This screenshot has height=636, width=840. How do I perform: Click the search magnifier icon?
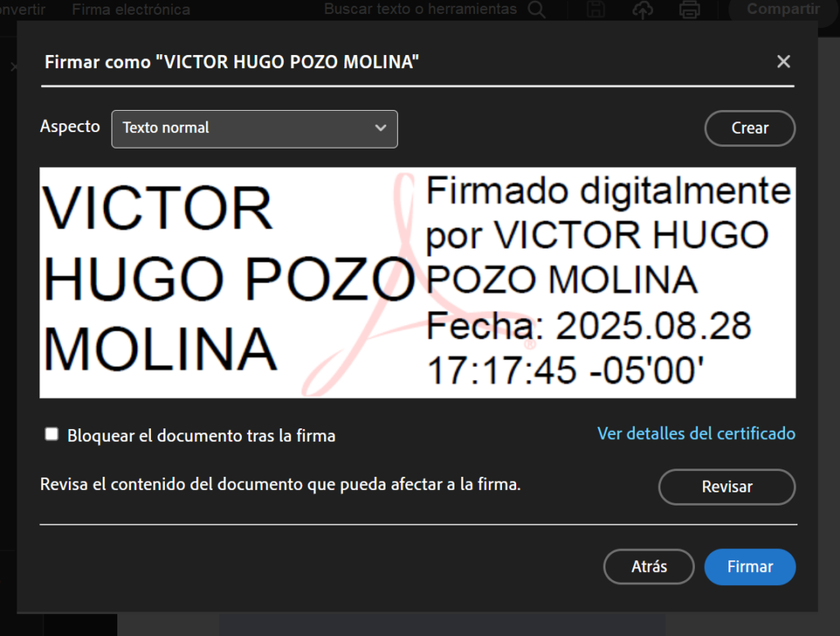[536, 9]
